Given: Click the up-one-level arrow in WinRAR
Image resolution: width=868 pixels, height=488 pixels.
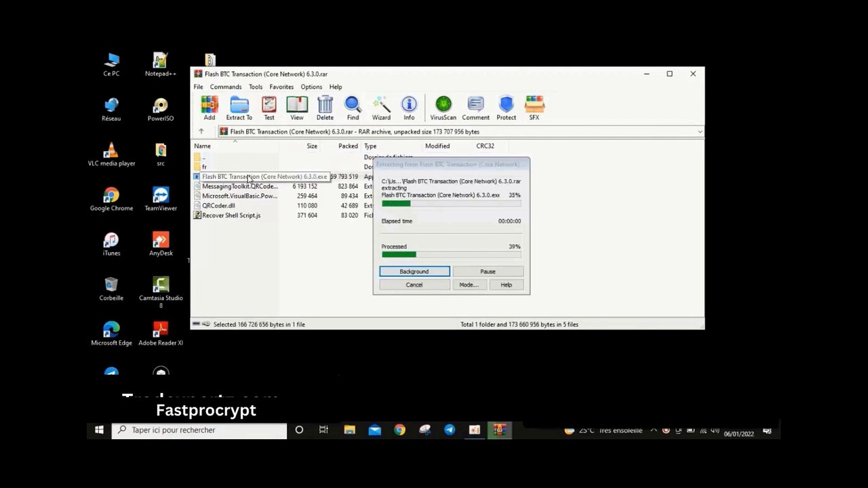Looking at the screenshot, I should click(x=201, y=131).
